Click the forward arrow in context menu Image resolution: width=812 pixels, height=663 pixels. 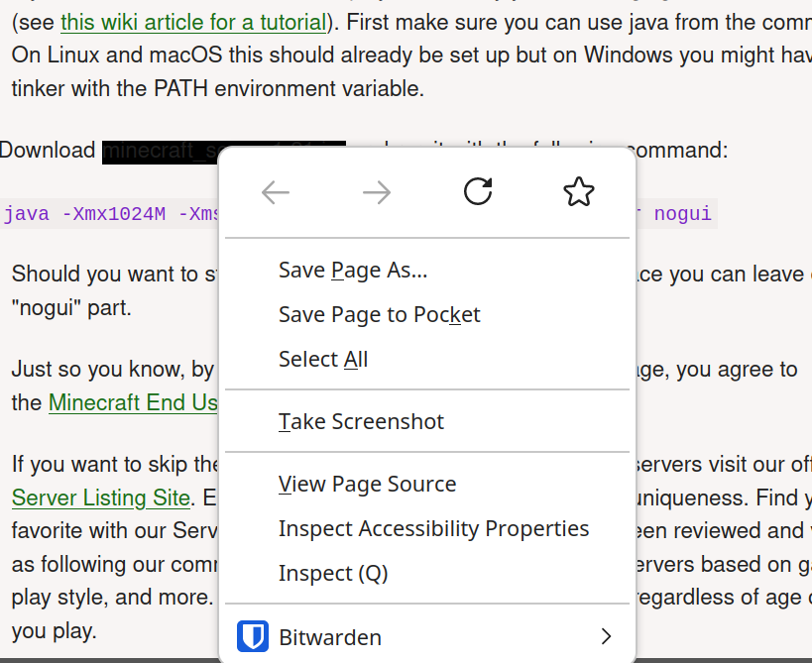(x=377, y=192)
